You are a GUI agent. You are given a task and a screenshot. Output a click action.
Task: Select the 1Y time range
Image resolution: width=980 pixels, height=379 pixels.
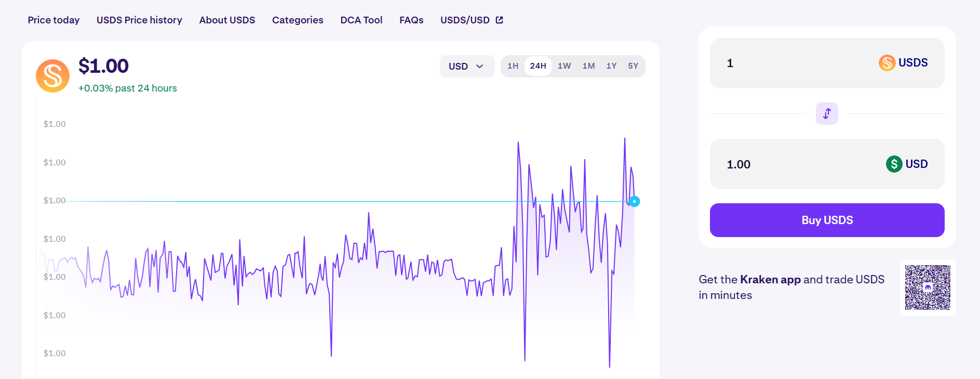(611, 66)
